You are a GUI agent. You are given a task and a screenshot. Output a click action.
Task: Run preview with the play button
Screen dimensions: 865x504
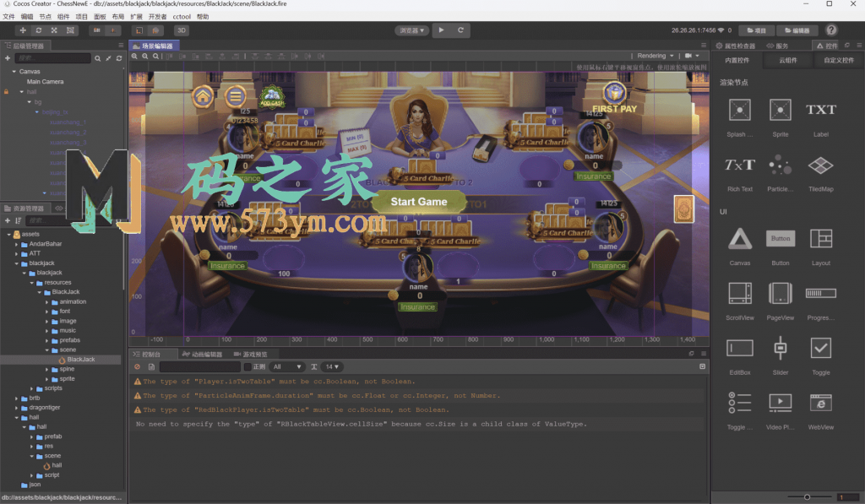pyautogui.click(x=441, y=30)
